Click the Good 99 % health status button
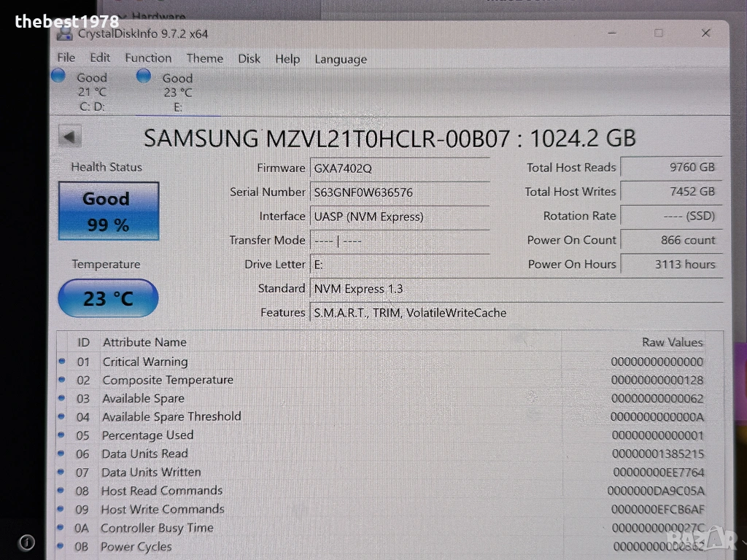The width and height of the screenshot is (747, 560). pyautogui.click(x=108, y=211)
